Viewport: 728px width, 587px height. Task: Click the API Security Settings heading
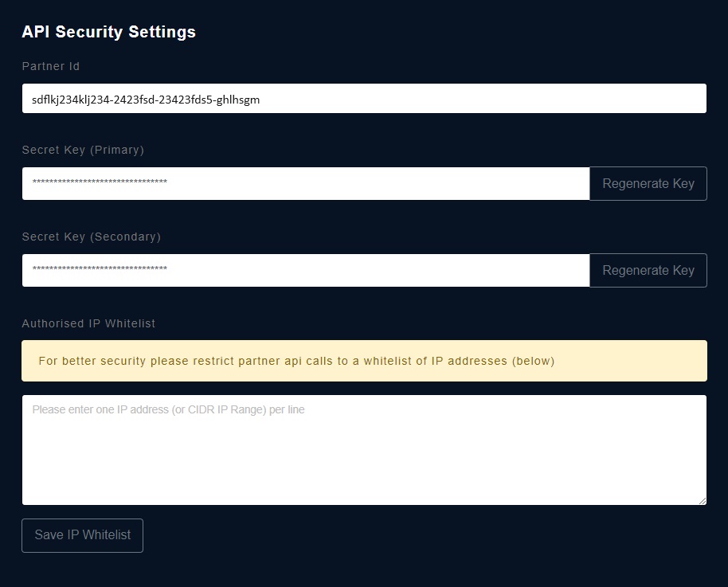(108, 32)
